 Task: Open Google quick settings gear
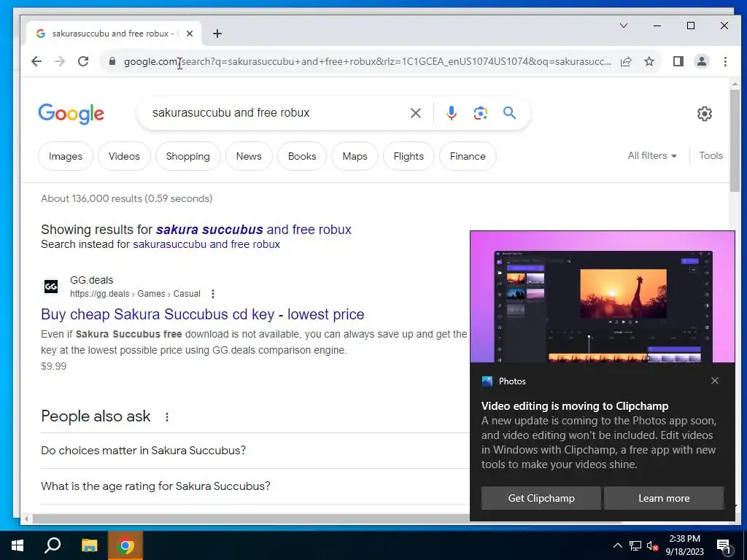click(x=705, y=113)
